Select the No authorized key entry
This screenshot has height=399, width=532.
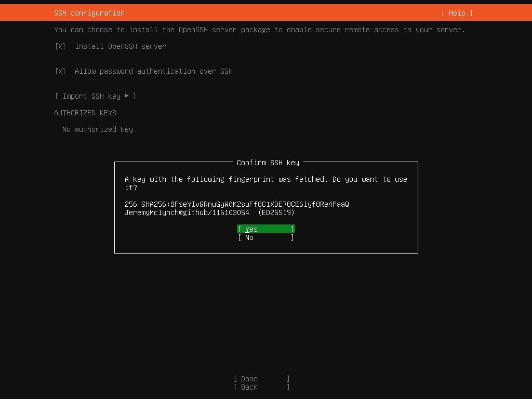(97, 129)
